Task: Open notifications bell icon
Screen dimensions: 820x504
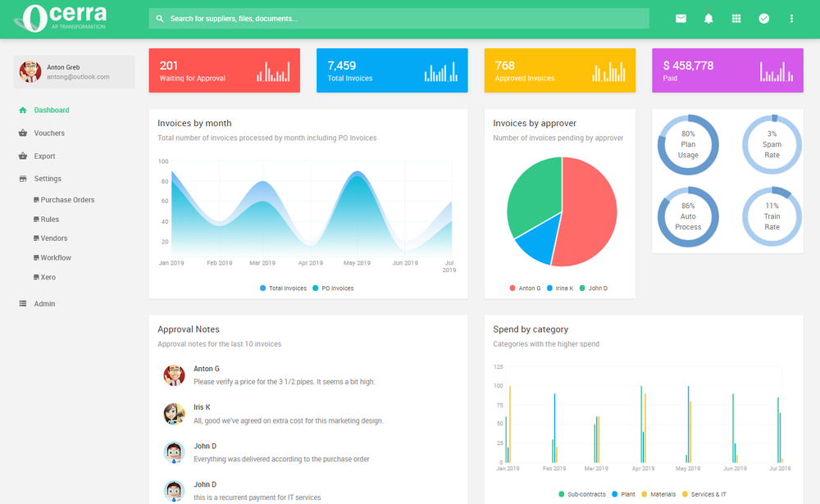Action: tap(708, 19)
